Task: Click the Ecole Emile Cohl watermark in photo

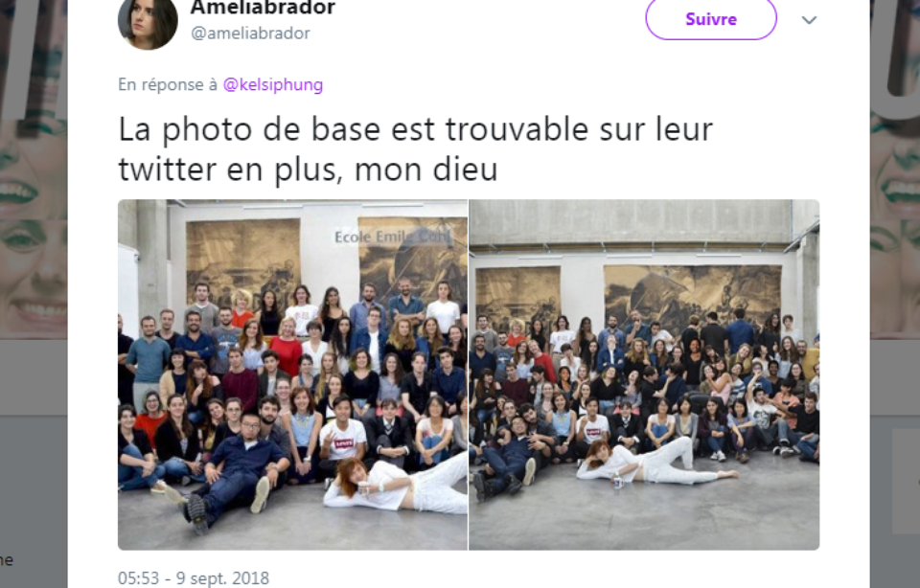Action: (392, 237)
